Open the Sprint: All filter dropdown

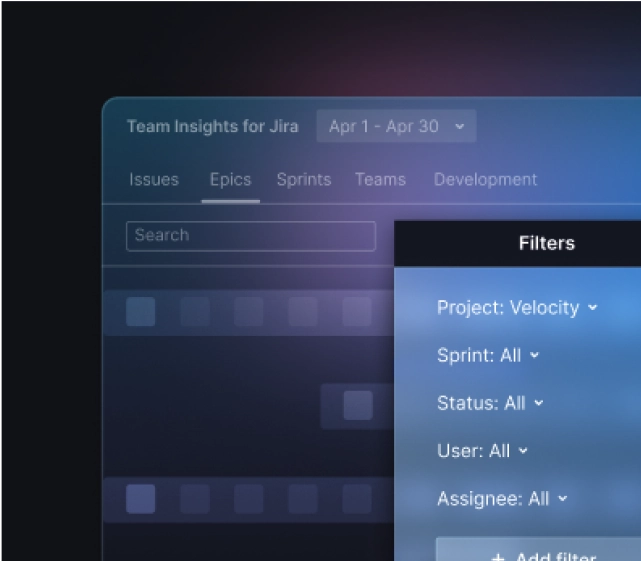tap(488, 355)
